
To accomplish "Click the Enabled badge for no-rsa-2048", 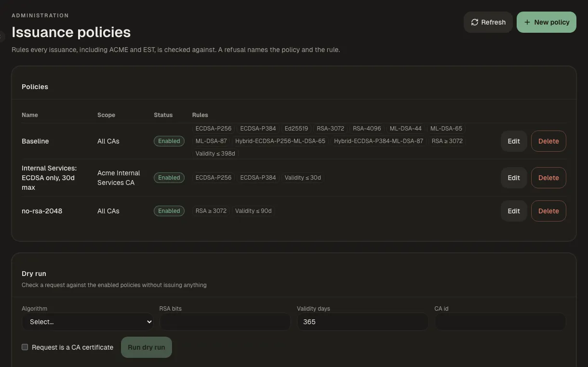I will coord(169,211).
